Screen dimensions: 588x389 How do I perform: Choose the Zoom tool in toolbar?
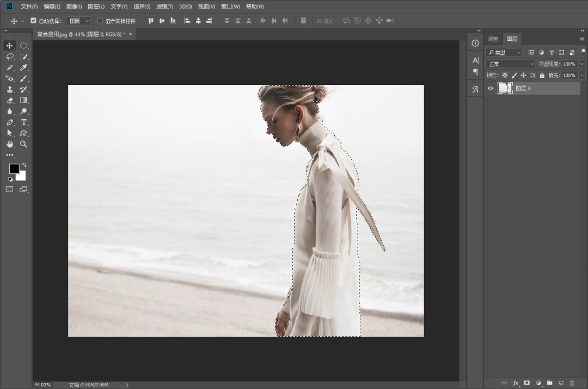click(23, 144)
